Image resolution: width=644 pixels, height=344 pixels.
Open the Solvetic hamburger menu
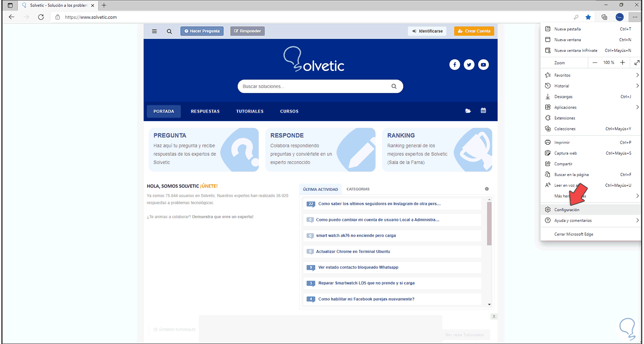click(155, 31)
